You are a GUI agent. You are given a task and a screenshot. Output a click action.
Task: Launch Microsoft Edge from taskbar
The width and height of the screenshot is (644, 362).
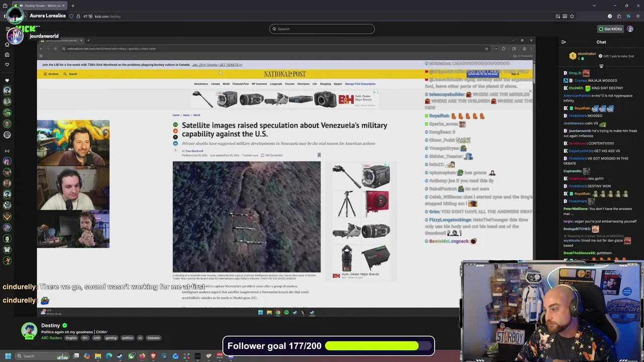tap(109, 356)
